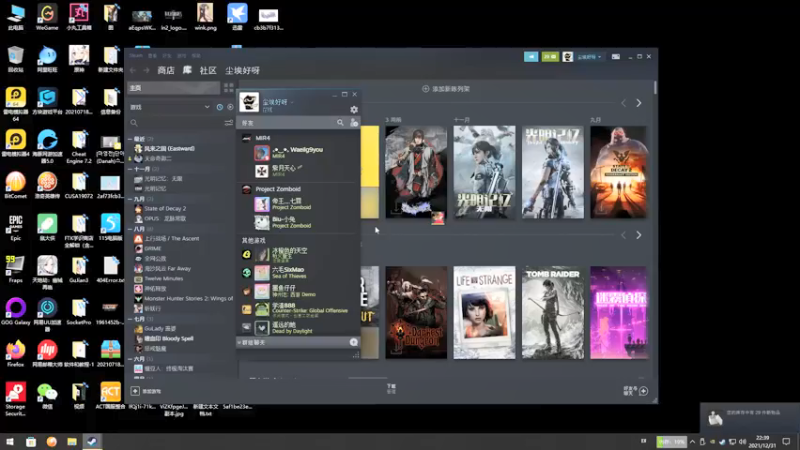
Task: Collapse the 十一月 games group
Action: [130, 169]
